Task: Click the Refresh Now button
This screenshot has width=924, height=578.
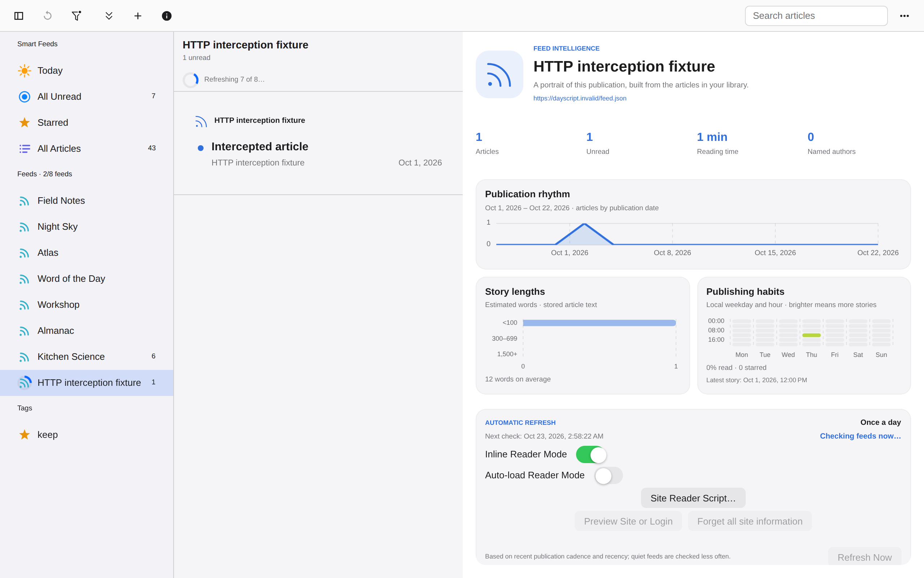Action: click(864, 557)
